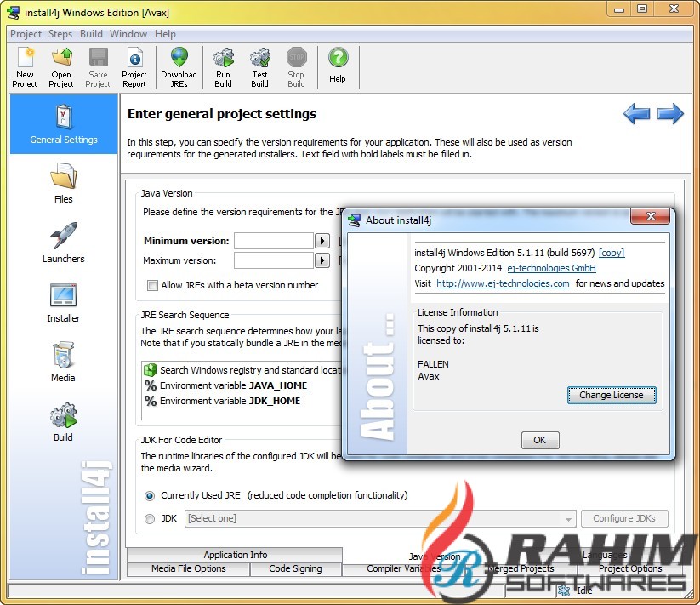Click the forward arrow navigation icon
Screen dimensions: 700x605
pyautogui.click(x=670, y=113)
